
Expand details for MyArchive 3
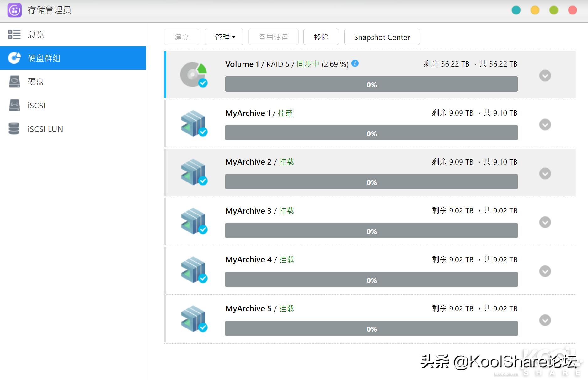[x=545, y=222]
